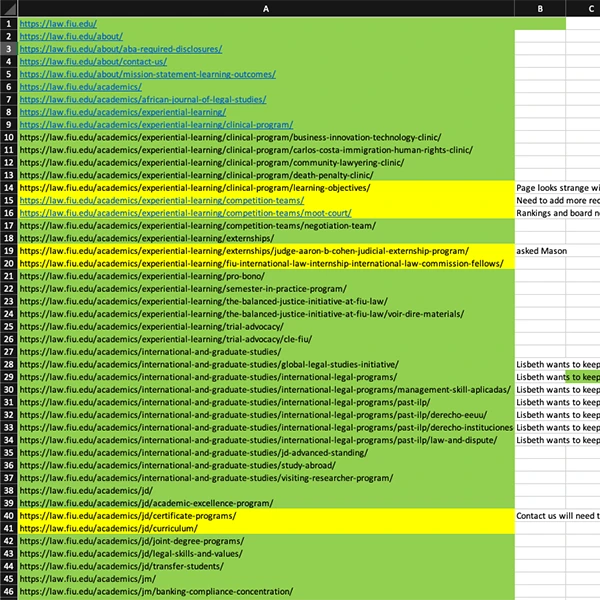Select the transfer-students URL cell

click(x=266, y=567)
